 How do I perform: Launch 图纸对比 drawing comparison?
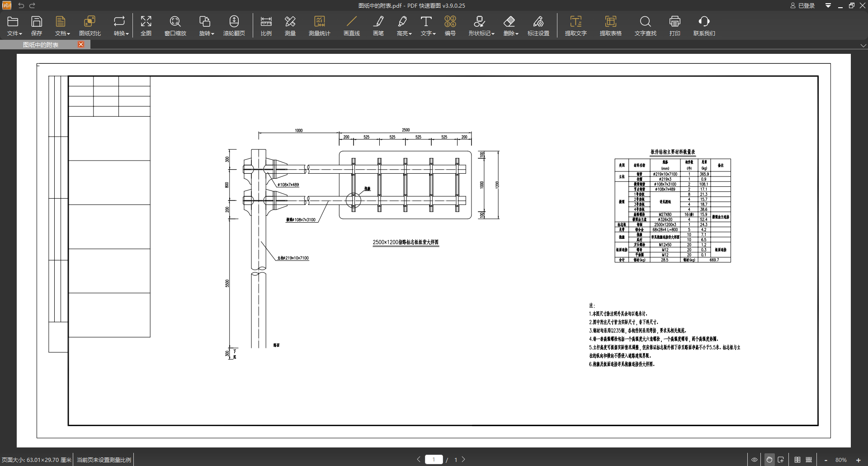[x=90, y=26]
